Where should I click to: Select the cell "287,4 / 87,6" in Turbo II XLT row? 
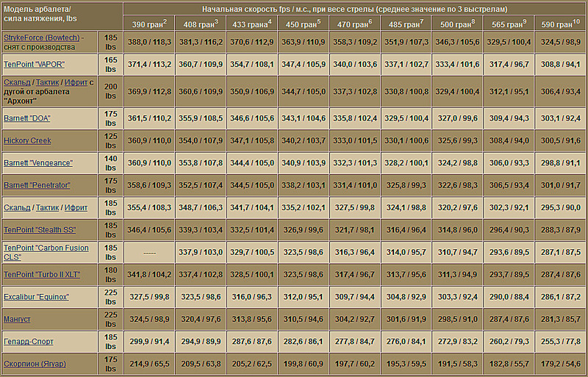(x=561, y=275)
